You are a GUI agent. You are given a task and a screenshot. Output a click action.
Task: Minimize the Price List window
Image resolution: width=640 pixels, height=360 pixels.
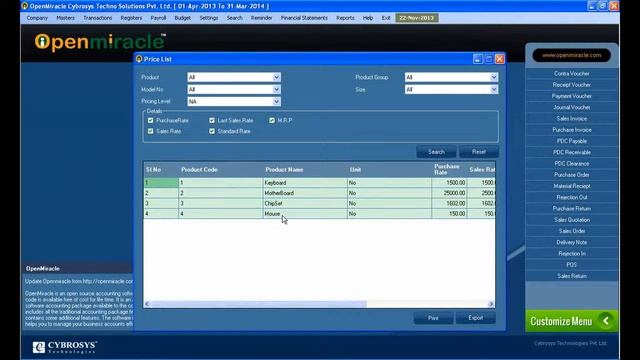tap(478, 59)
